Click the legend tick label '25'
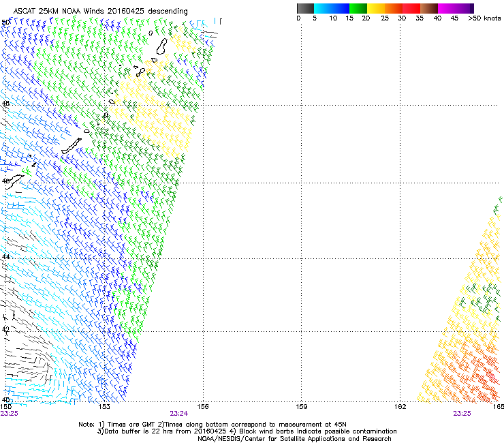The height and width of the screenshot is (443, 504). [x=385, y=18]
